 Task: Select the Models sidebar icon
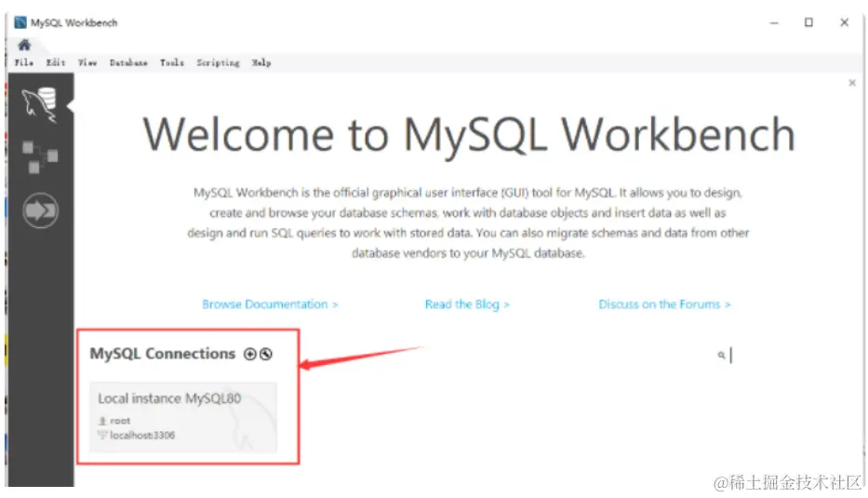click(40, 156)
